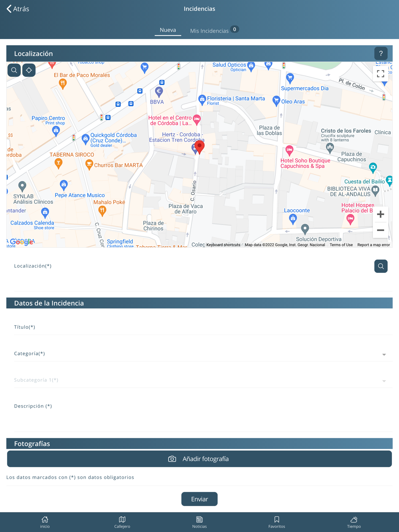The width and height of the screenshot is (399, 532).
Task: Click the Enviar button
Action: 199,499
